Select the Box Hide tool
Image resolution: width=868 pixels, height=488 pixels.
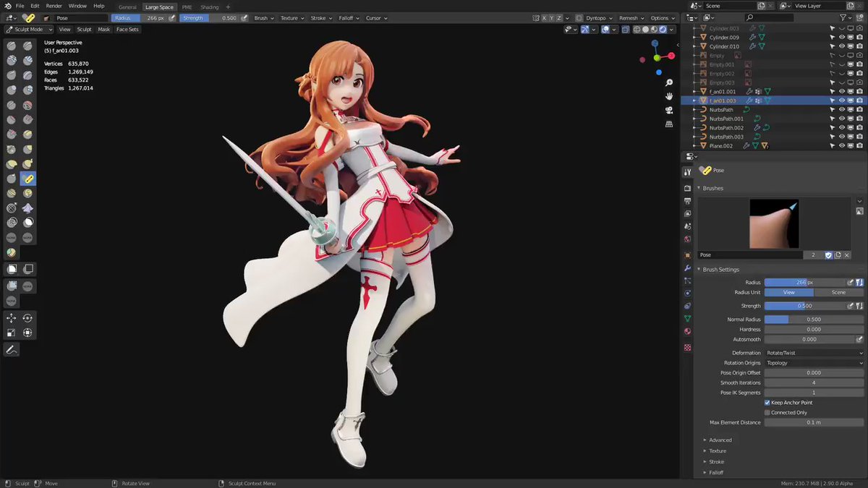[x=27, y=269]
